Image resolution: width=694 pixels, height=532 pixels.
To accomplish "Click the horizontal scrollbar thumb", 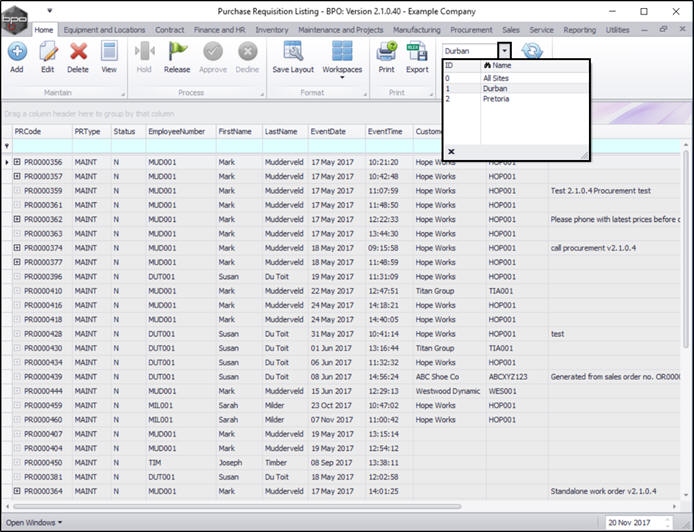I will [237, 506].
